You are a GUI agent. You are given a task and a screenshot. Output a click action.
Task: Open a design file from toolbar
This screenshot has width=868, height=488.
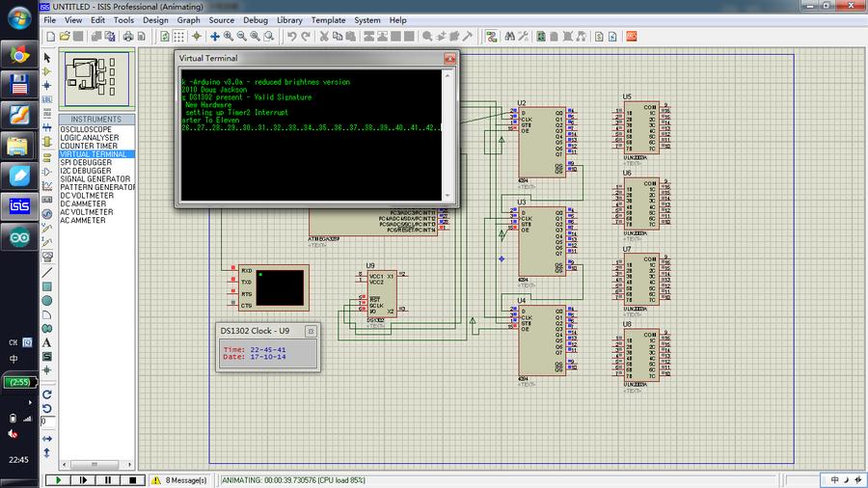[65, 37]
